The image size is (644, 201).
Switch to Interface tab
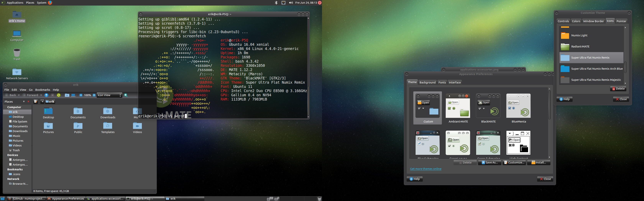click(454, 82)
